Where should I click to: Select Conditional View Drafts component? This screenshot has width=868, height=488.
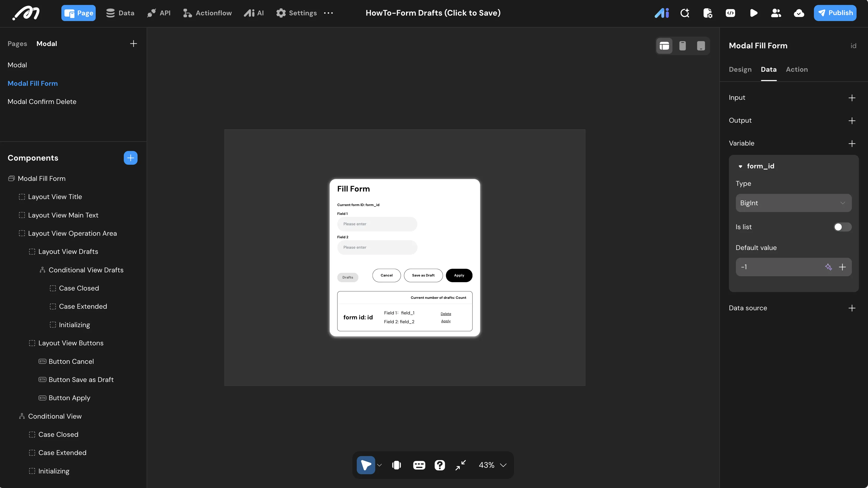point(86,270)
